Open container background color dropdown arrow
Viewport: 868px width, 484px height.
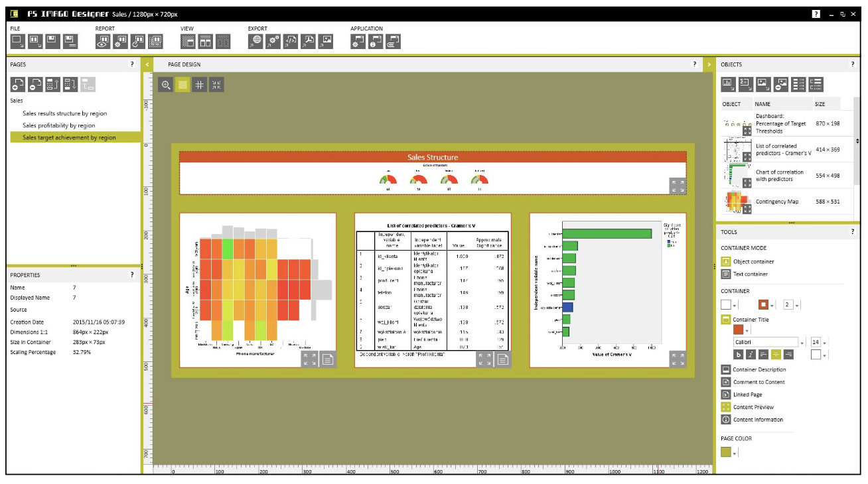(x=734, y=305)
